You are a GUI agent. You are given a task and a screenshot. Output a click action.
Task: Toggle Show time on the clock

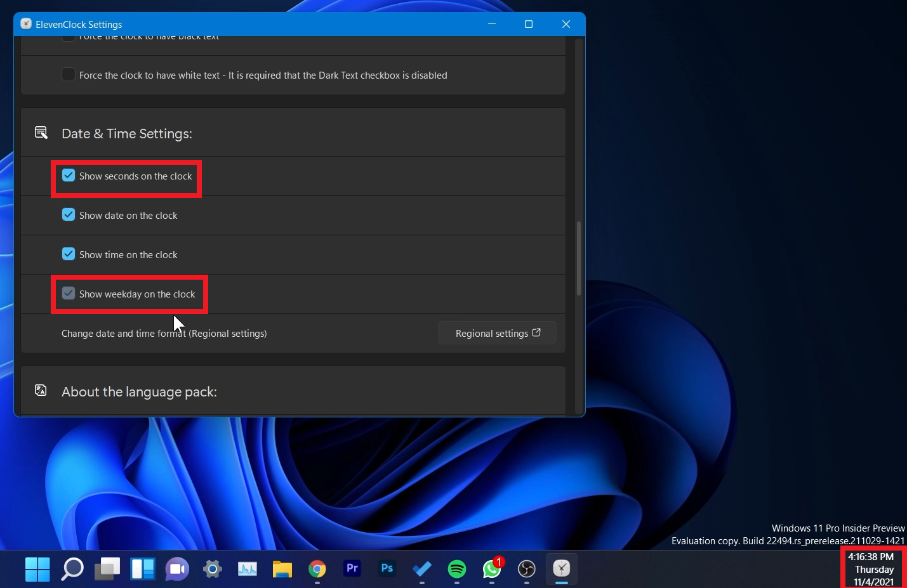point(69,254)
